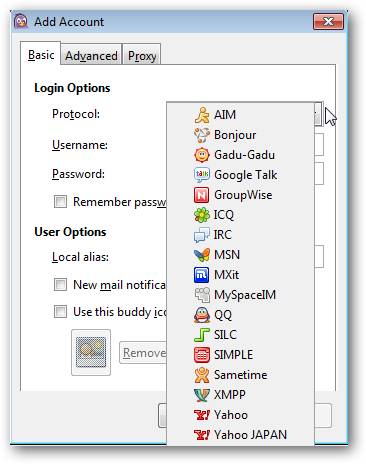Screen dimensions: 366x464
Task: Open the Proxy tab
Action: (142, 55)
